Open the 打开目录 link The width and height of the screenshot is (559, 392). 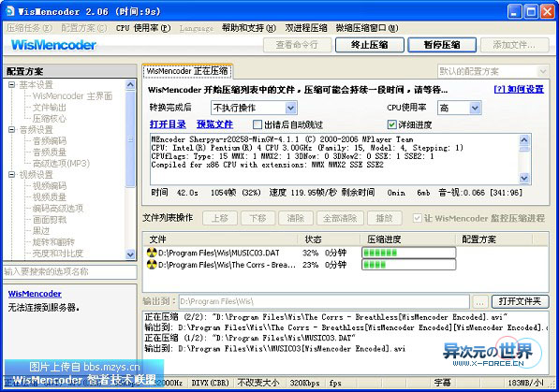tap(168, 124)
